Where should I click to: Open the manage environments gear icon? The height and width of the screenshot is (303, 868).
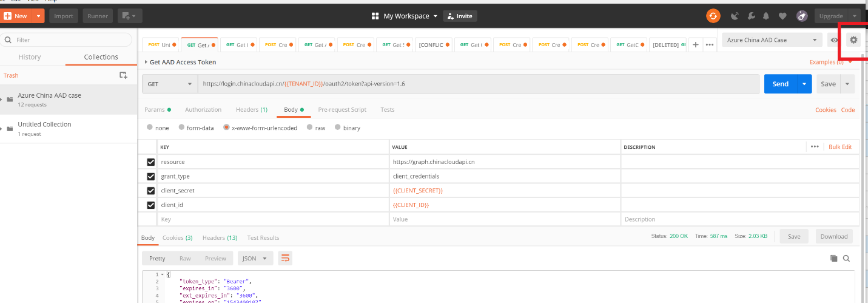coord(853,40)
